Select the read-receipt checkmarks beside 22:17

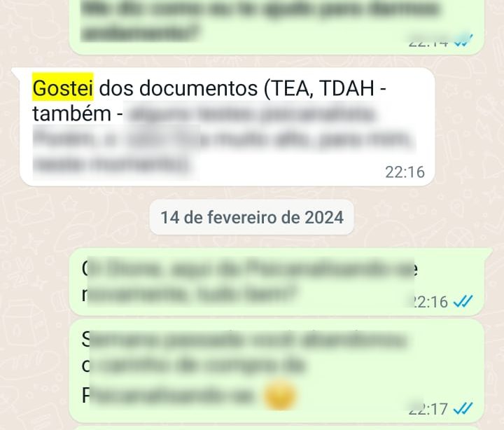coord(463,409)
